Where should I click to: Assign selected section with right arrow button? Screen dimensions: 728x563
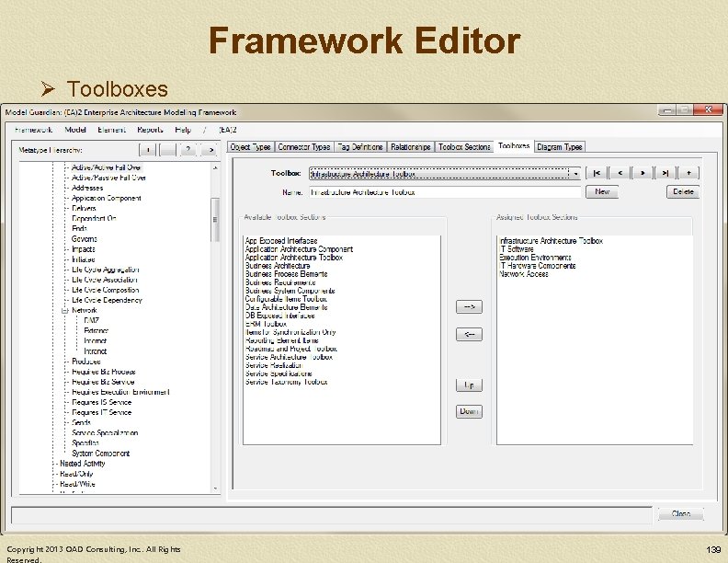tap(469, 306)
